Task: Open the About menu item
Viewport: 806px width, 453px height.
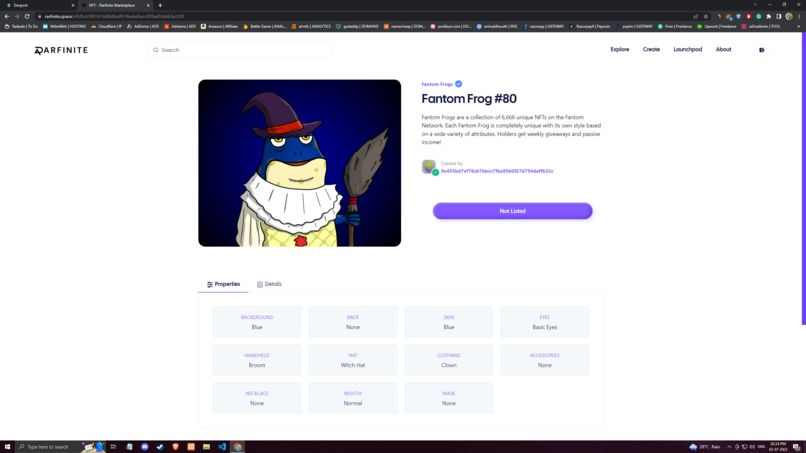Action: click(723, 49)
